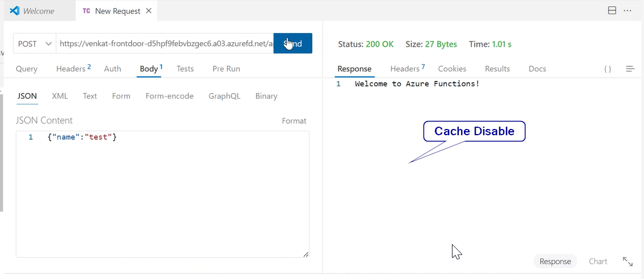Open the response Headers tab
This screenshot has width=644, height=279.
407,68
